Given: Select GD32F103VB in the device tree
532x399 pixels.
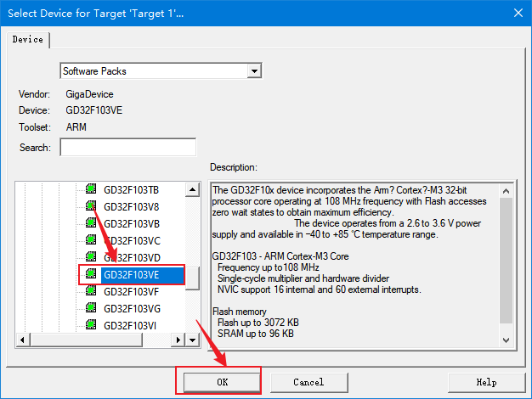Looking at the screenshot, I should [x=132, y=224].
